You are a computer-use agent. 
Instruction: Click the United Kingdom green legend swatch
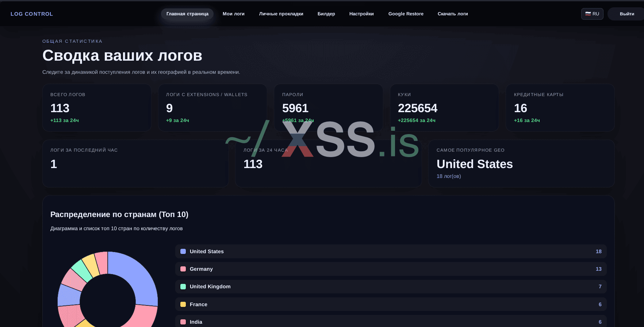[183, 287]
